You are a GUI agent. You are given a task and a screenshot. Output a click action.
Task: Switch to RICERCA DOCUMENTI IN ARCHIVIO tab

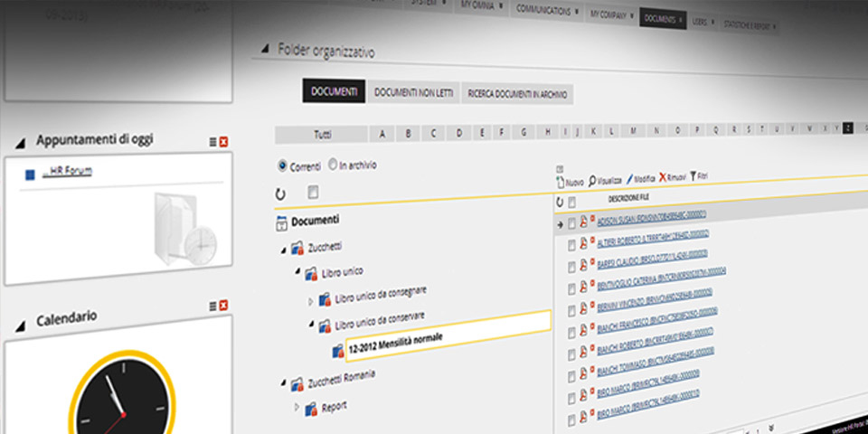517,94
